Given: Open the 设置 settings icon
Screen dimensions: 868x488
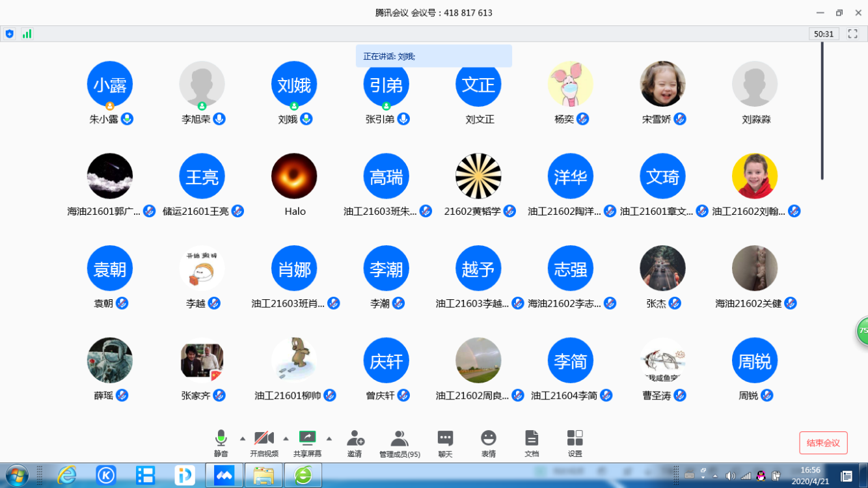Looking at the screenshot, I should (x=575, y=443).
